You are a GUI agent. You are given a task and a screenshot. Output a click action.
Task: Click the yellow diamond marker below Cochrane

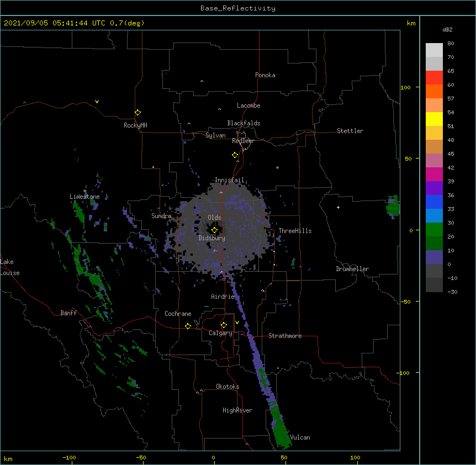pyautogui.click(x=188, y=326)
